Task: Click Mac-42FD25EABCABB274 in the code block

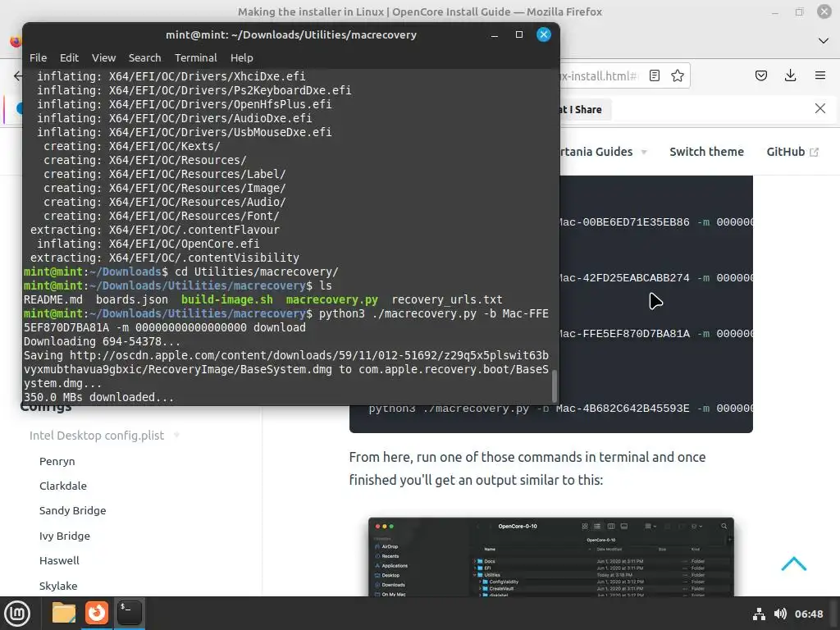Action: point(623,278)
